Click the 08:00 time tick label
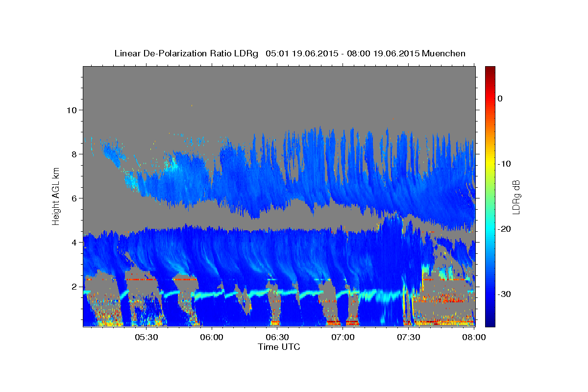The width and height of the screenshot is (588, 392). pyautogui.click(x=474, y=337)
